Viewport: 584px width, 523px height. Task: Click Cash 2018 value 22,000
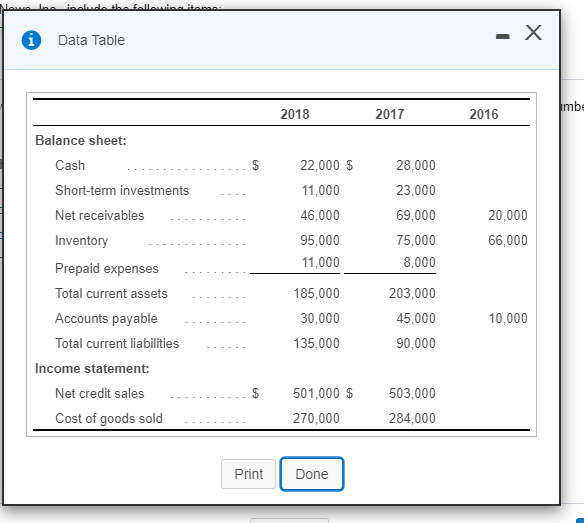(x=320, y=165)
